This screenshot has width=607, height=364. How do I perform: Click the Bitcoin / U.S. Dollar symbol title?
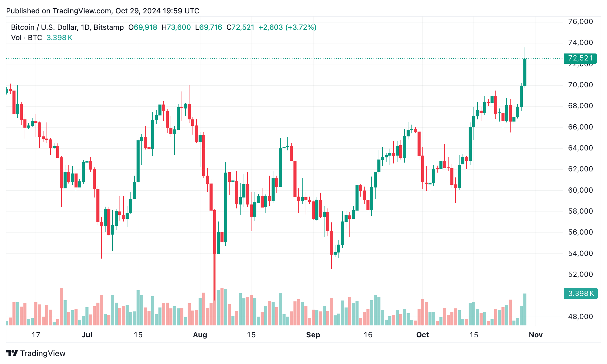pyautogui.click(x=67, y=27)
